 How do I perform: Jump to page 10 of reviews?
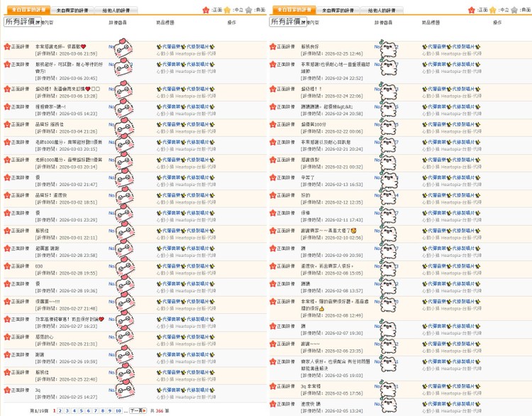[x=118, y=410]
